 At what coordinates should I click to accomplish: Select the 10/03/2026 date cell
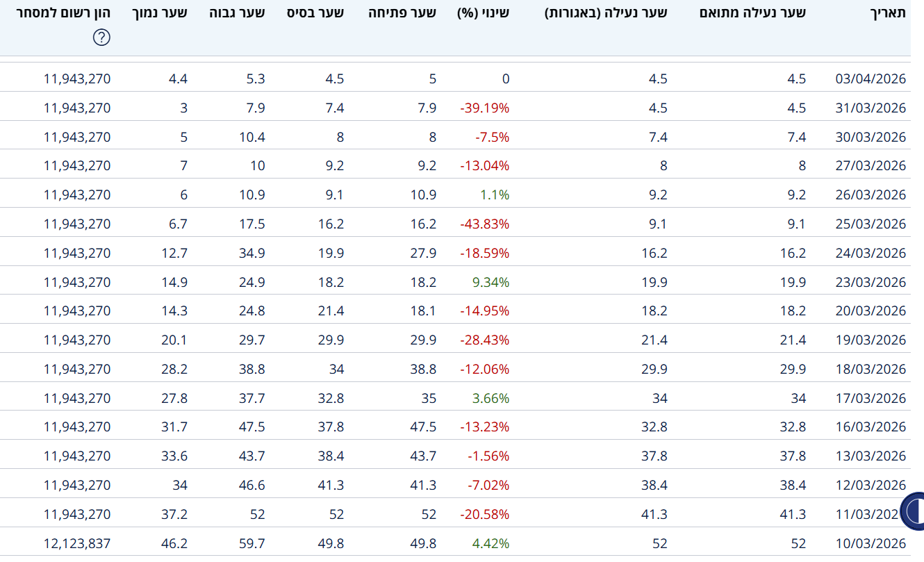(x=871, y=543)
